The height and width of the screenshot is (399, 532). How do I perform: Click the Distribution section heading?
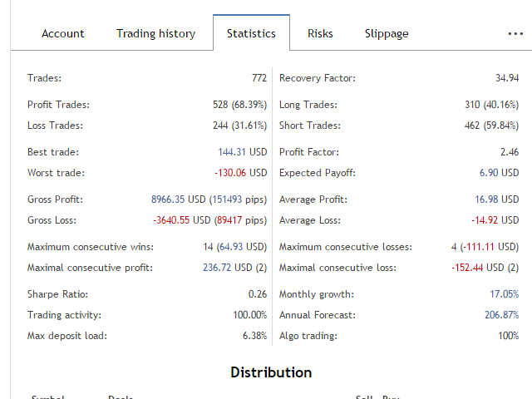tap(271, 372)
